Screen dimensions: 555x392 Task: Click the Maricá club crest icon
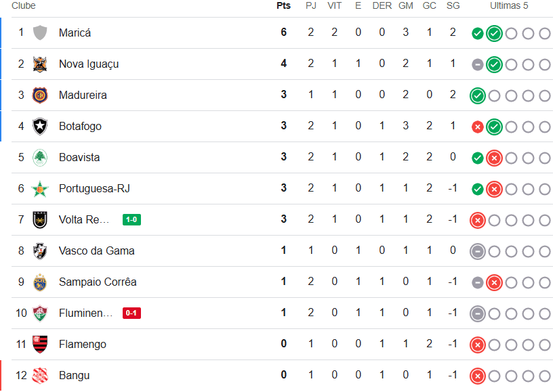pyautogui.click(x=40, y=32)
